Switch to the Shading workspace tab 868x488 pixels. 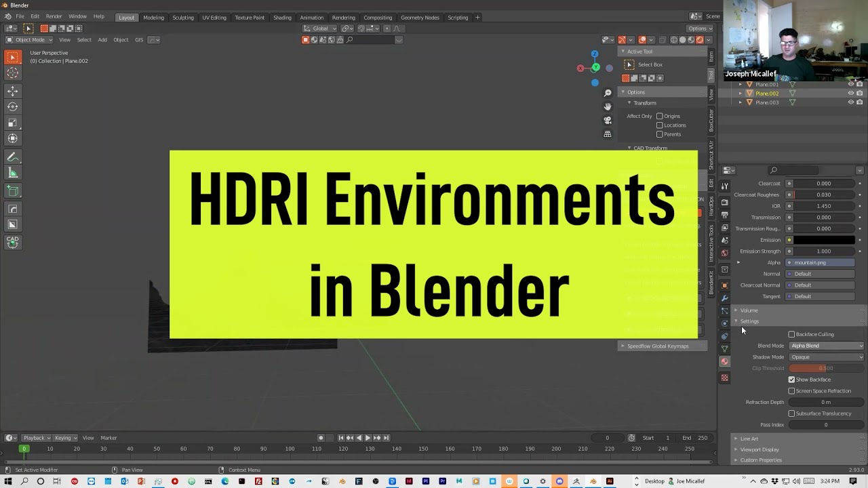[282, 17]
